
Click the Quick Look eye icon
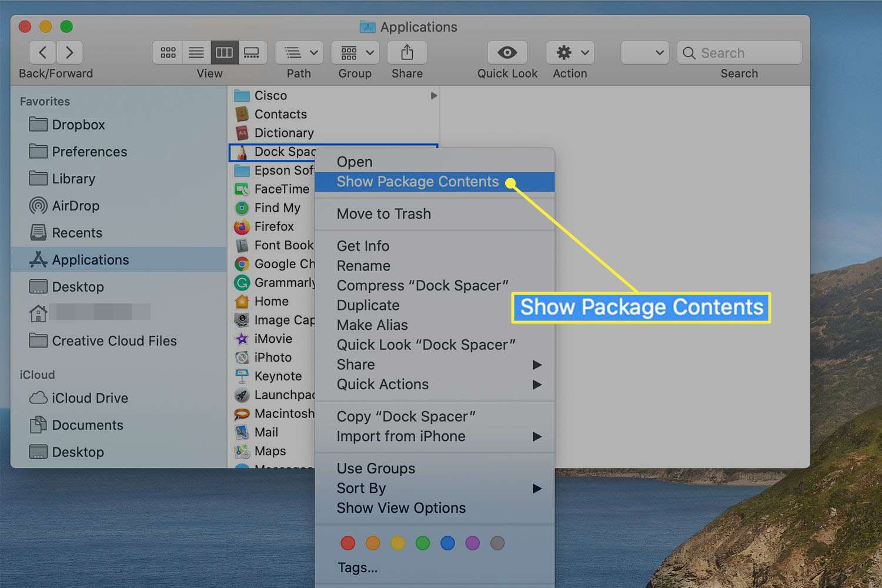(507, 52)
